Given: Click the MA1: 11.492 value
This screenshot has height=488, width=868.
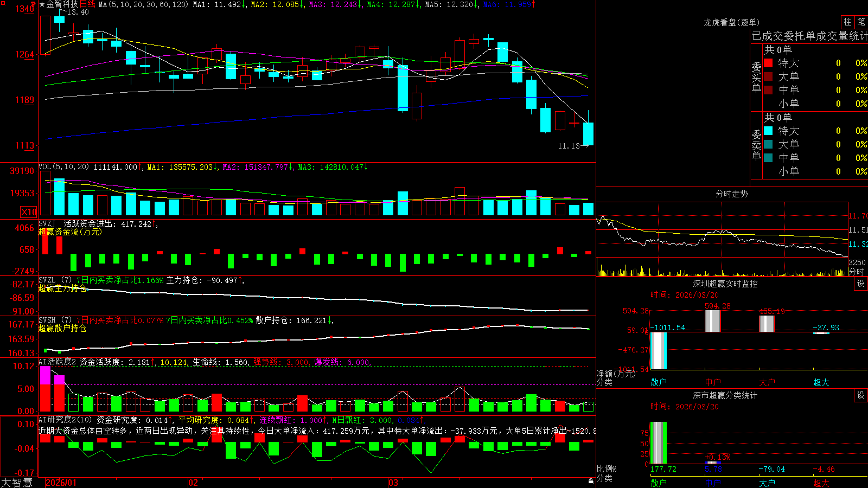Looking at the screenshot, I should point(219,4).
